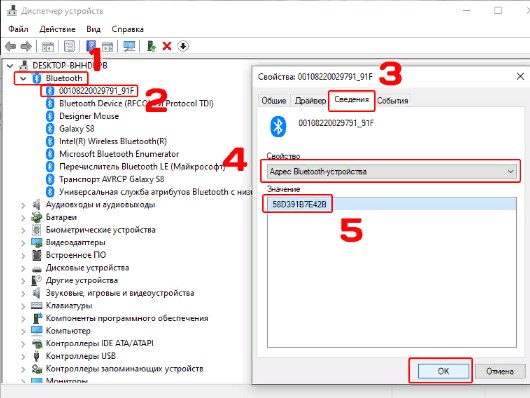Click the Видеоадаптеры display icon
The height and width of the screenshot is (398, 530).
[36, 242]
